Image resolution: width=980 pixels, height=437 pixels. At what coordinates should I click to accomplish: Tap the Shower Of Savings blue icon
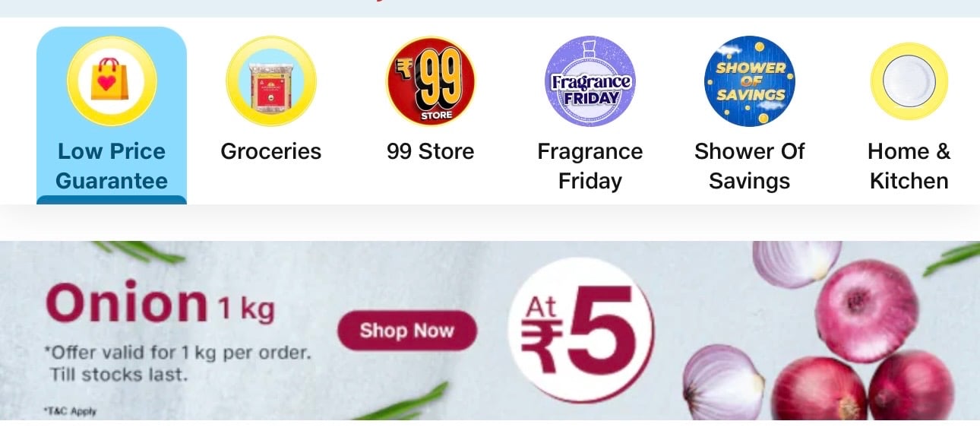(x=750, y=81)
